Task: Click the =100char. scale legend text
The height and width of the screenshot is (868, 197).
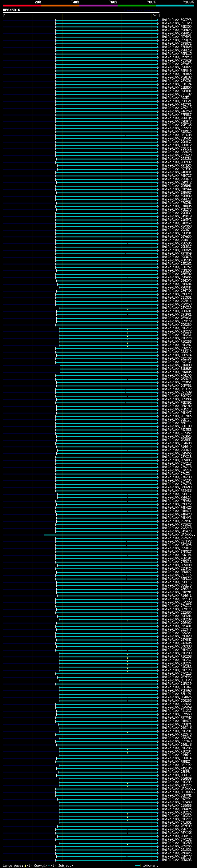Action: click(x=149, y=866)
